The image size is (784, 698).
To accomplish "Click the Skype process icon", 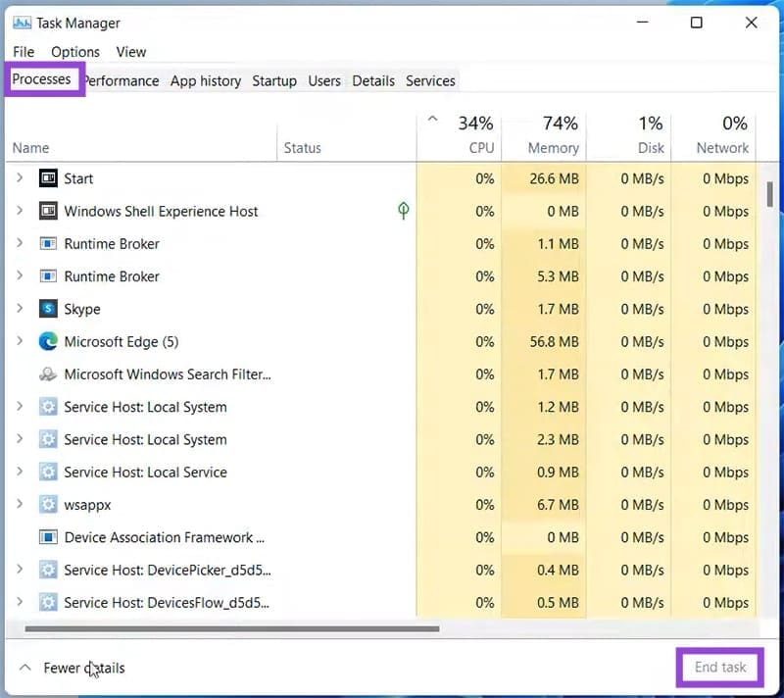I will point(47,309).
